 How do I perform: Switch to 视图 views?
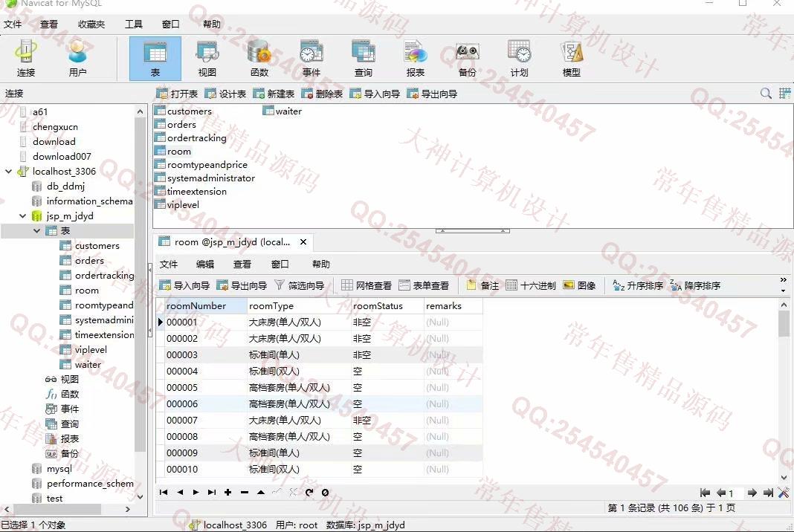pos(207,58)
